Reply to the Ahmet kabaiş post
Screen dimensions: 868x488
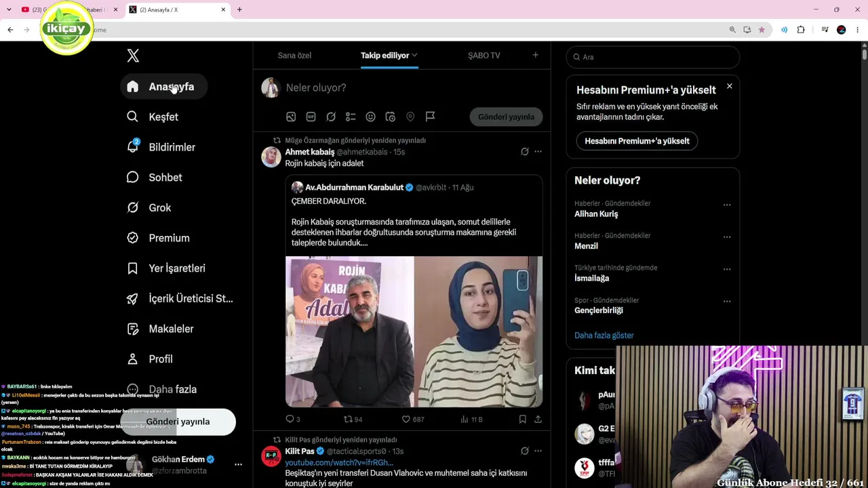pyautogui.click(x=292, y=420)
